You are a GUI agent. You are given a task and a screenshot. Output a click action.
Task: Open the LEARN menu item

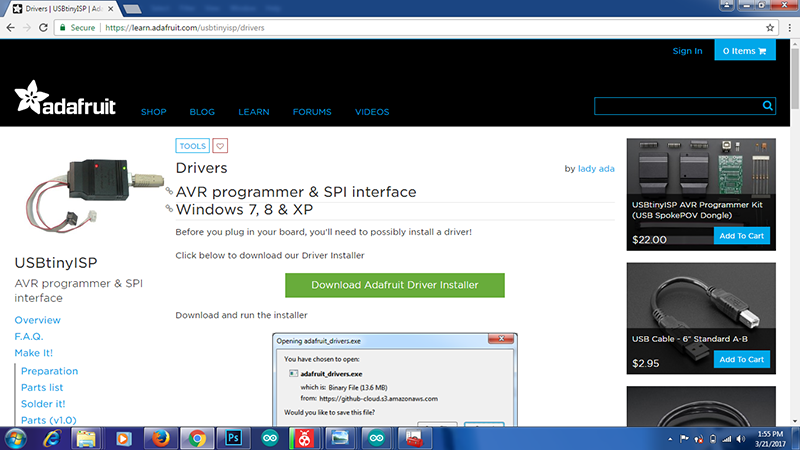click(254, 112)
